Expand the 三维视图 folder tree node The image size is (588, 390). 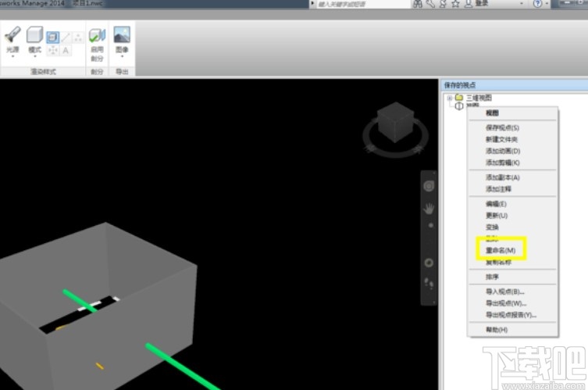pos(449,98)
